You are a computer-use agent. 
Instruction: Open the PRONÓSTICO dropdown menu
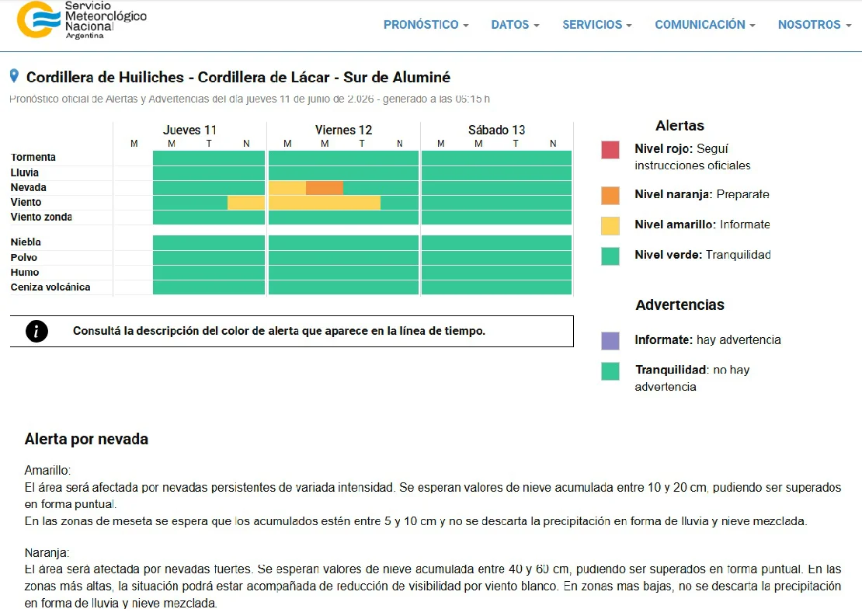pyautogui.click(x=426, y=25)
